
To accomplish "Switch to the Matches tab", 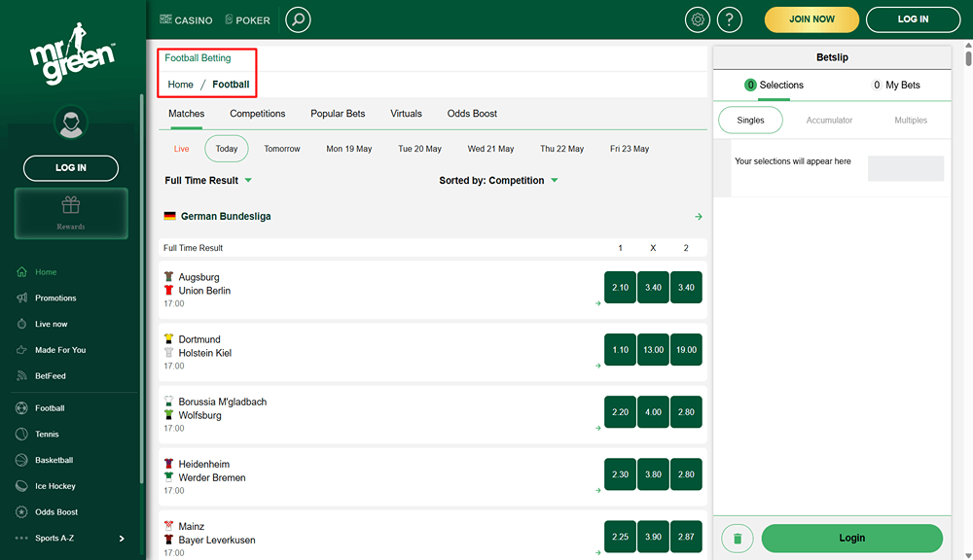I will pos(186,114).
